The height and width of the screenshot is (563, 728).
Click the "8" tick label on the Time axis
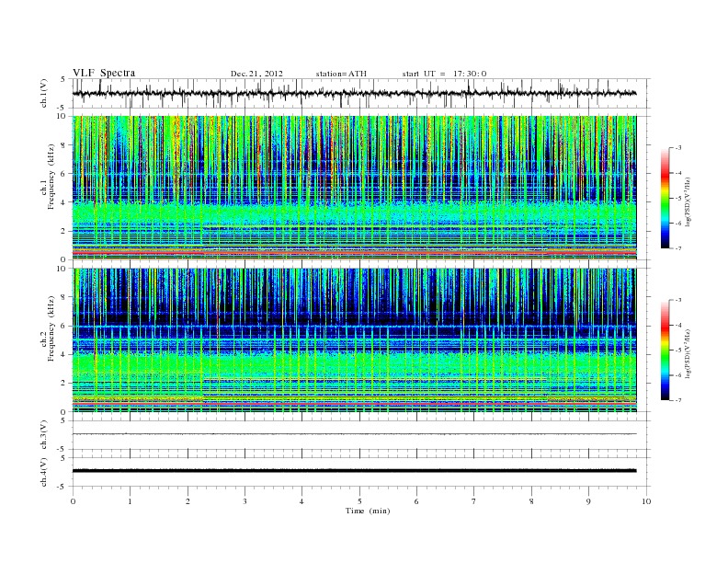click(531, 501)
